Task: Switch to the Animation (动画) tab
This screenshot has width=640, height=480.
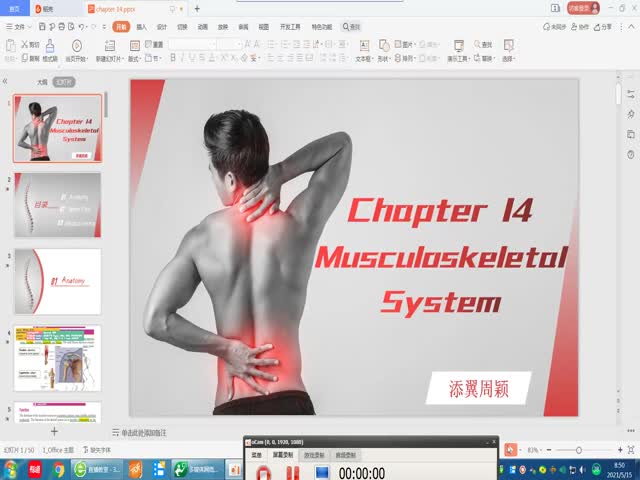Action: click(203, 27)
